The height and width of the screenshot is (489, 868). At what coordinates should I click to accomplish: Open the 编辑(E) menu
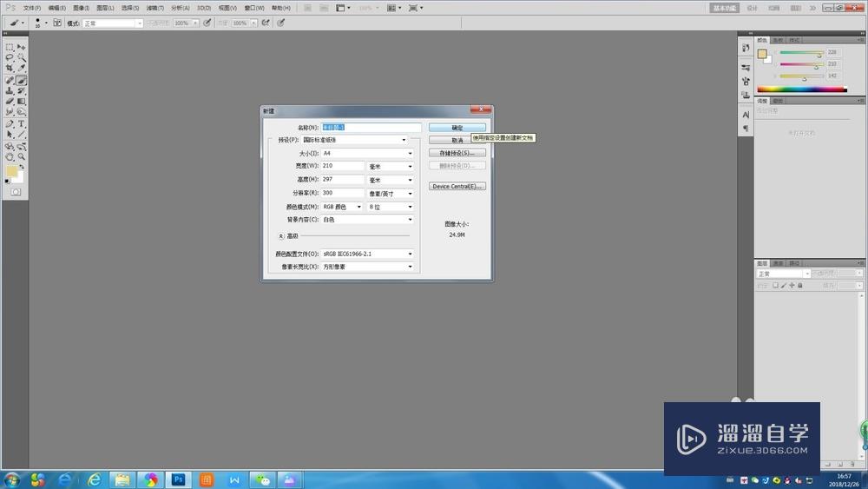[x=56, y=8]
